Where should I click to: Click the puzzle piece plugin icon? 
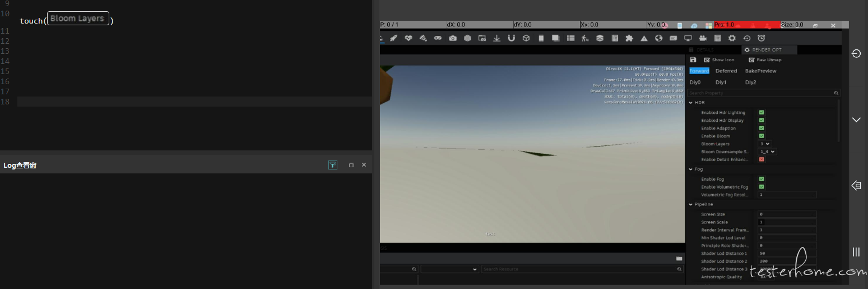(629, 38)
